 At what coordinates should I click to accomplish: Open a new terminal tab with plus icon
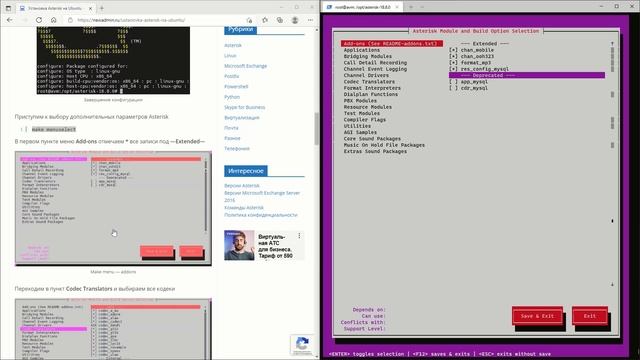[411, 7]
